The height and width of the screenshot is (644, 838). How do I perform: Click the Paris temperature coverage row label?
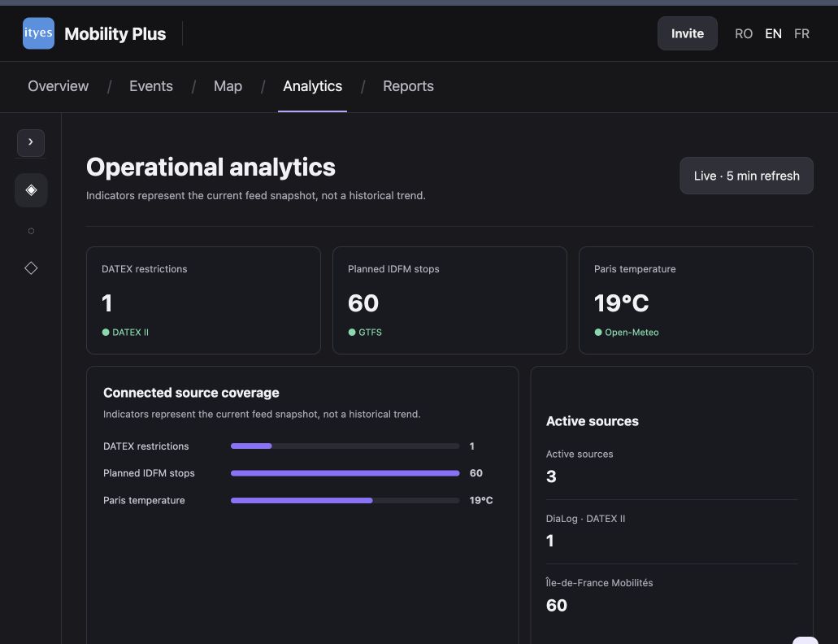[144, 500]
